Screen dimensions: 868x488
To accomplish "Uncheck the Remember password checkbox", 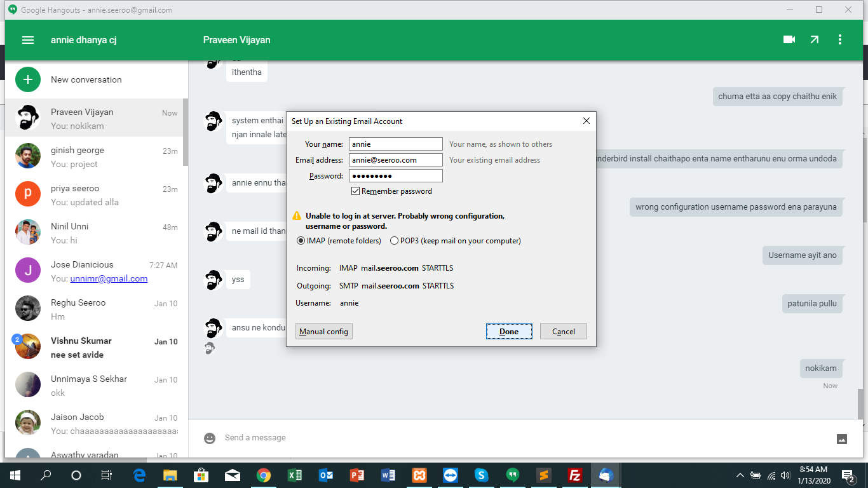I will [x=355, y=191].
